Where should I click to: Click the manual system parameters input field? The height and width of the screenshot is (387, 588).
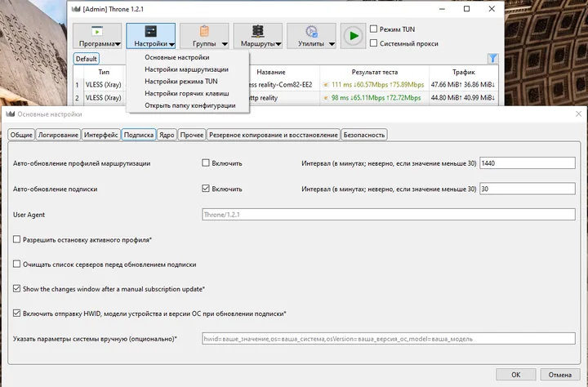pos(389,338)
